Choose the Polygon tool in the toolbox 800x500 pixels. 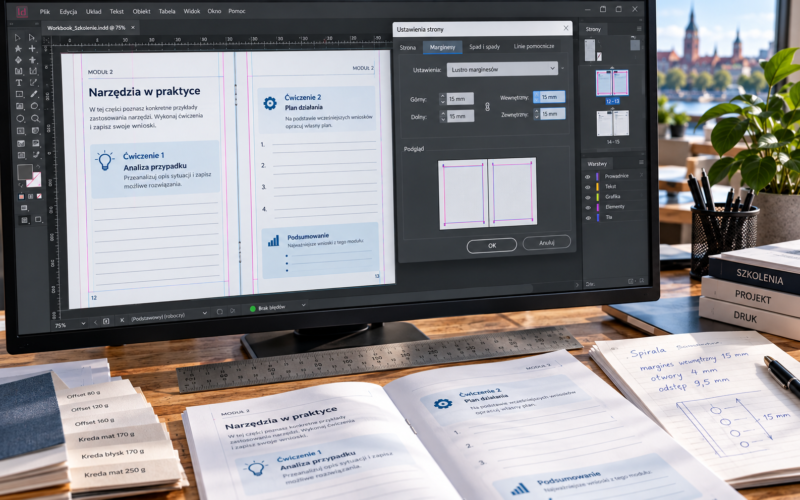34,106
